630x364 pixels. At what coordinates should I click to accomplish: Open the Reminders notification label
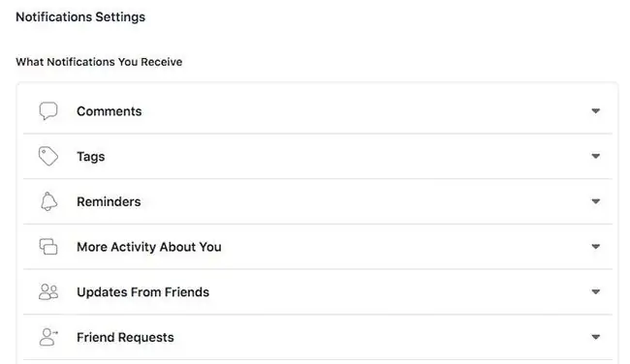click(109, 201)
